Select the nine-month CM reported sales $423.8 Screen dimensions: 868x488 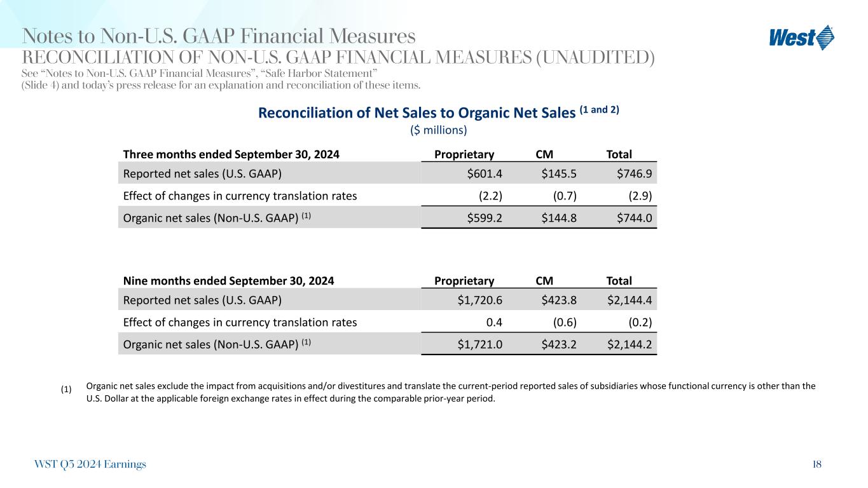click(x=559, y=300)
